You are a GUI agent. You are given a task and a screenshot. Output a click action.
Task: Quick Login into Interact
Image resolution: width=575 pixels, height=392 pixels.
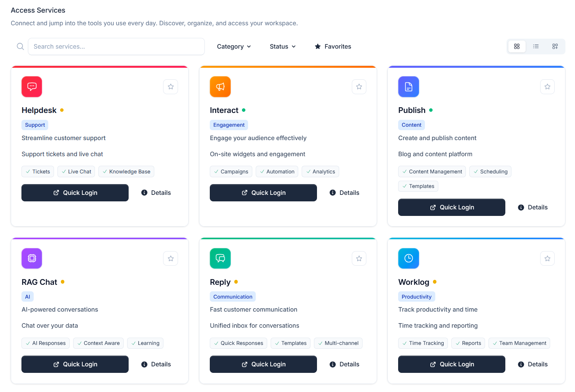tap(263, 193)
